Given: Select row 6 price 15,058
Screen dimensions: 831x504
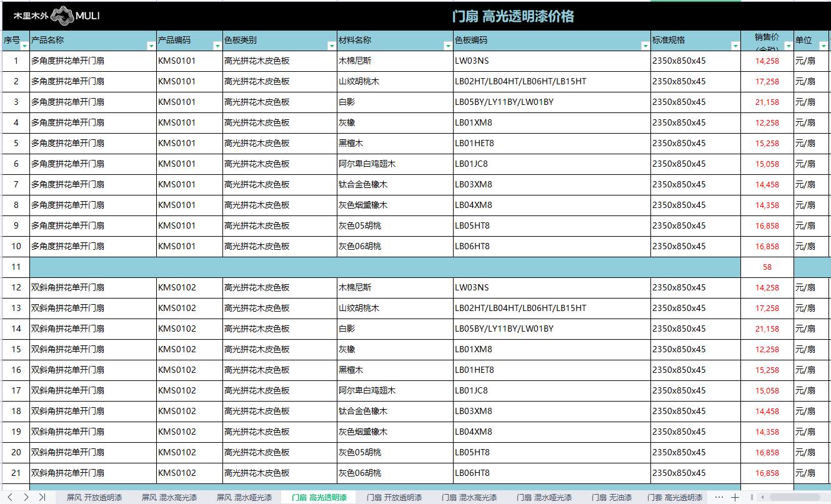Looking at the screenshot, I should tap(767, 164).
